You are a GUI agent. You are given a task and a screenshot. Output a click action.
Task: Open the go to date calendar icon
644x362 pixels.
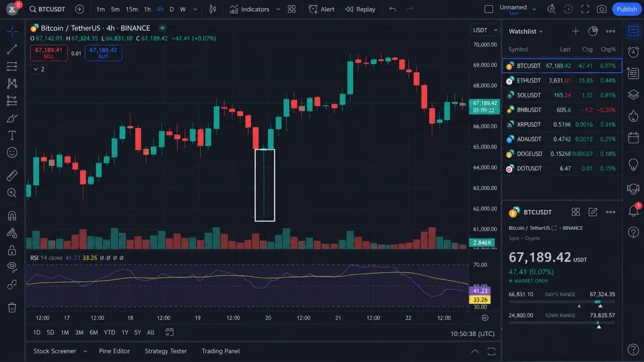coord(170,332)
